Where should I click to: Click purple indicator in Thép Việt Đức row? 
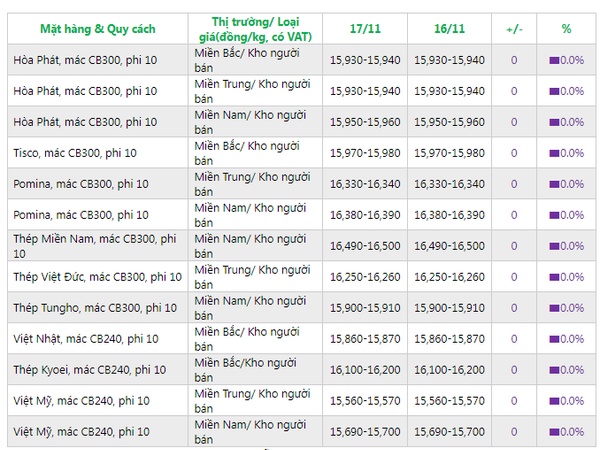coord(554,277)
